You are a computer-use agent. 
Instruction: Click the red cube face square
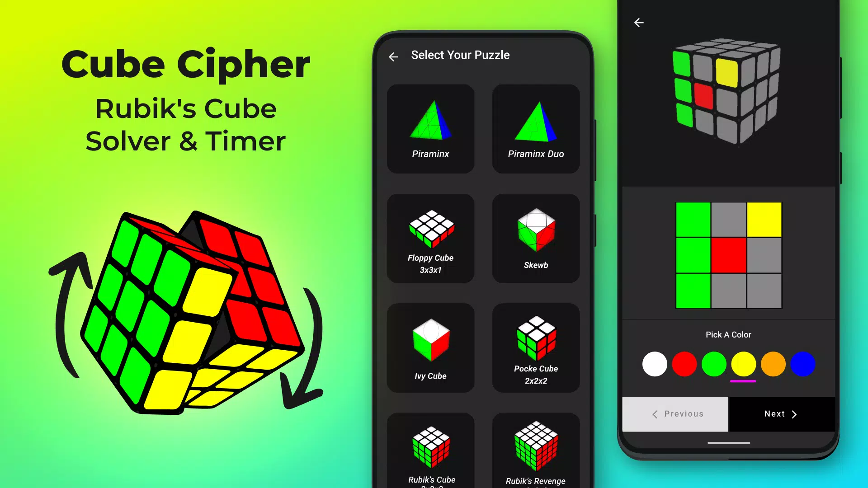click(x=728, y=255)
